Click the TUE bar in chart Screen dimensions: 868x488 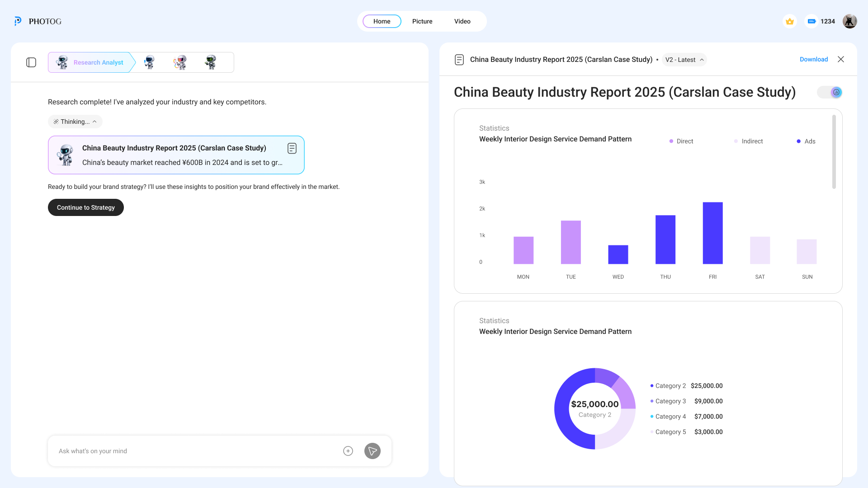pyautogui.click(x=571, y=242)
